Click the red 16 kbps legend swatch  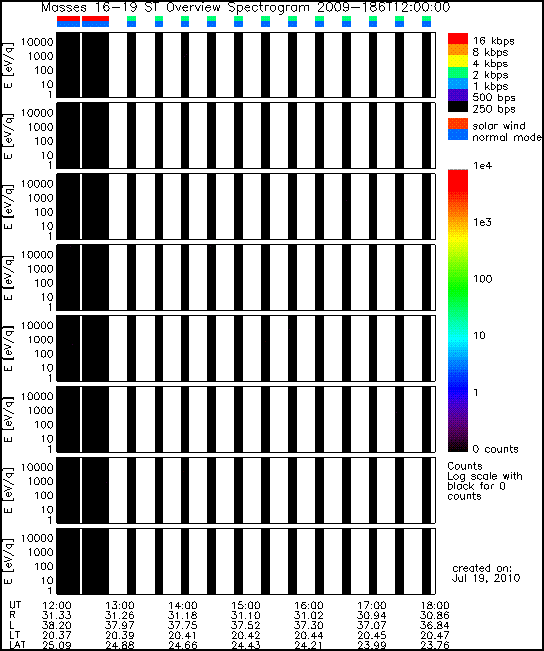[458, 39]
